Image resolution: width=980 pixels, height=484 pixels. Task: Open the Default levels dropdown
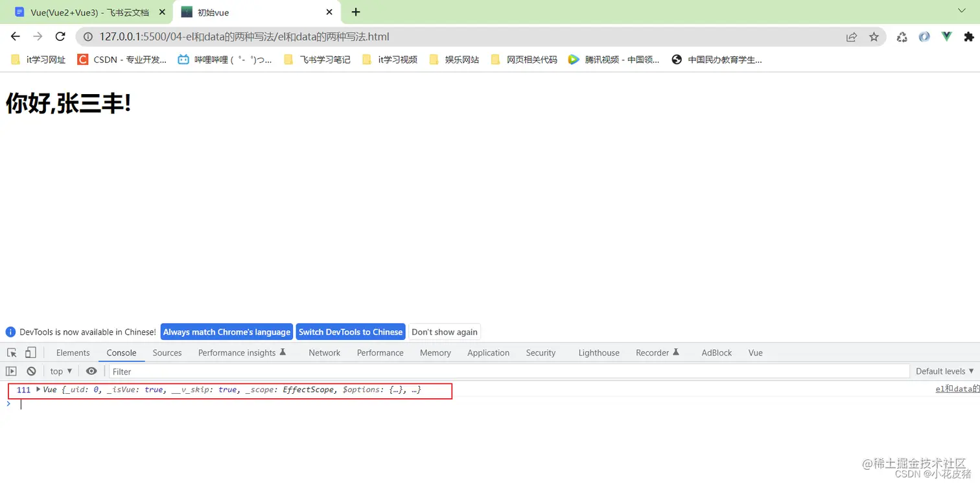click(944, 371)
